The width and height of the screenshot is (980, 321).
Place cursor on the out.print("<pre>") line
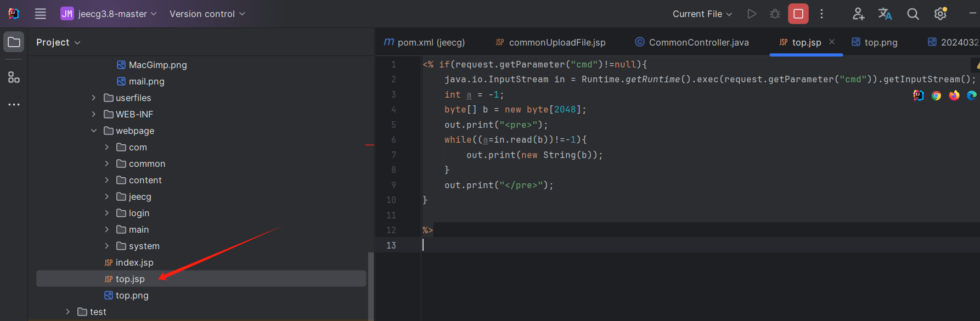point(496,125)
